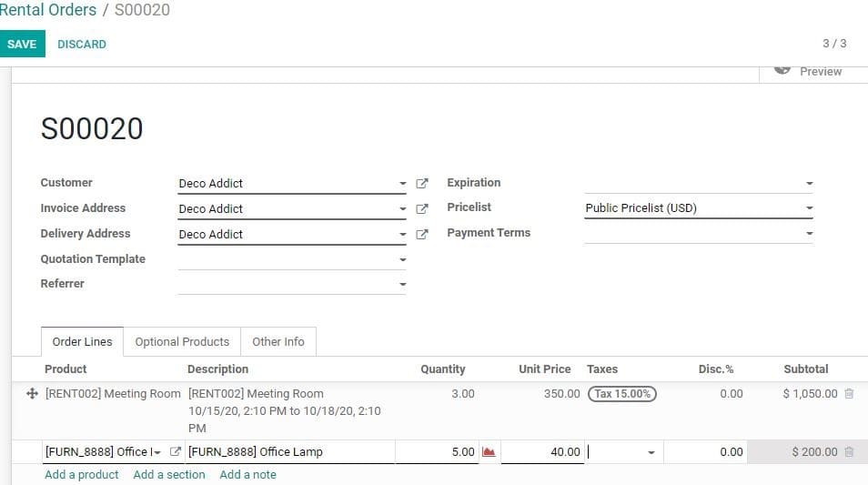Screen dimensions: 868x485
Task: Switch to the Optional Products tab
Action: point(182,341)
